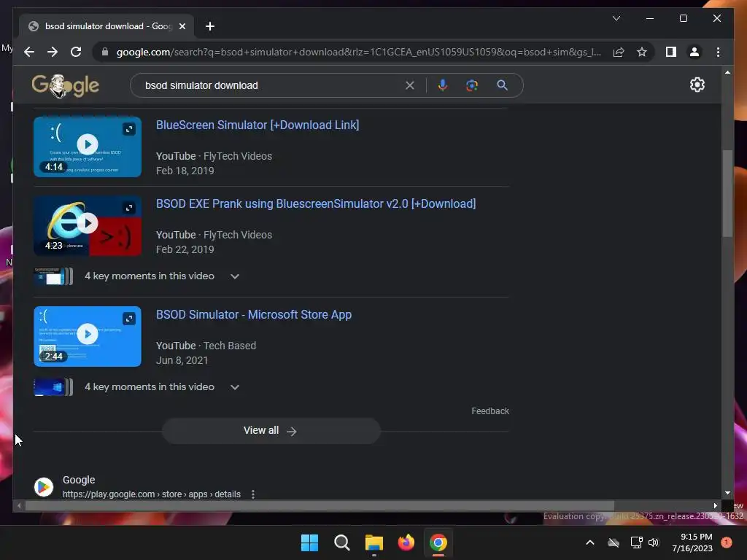Screen dimensions: 747x560
Task: View site information via the lock icon
Action: coord(105,52)
